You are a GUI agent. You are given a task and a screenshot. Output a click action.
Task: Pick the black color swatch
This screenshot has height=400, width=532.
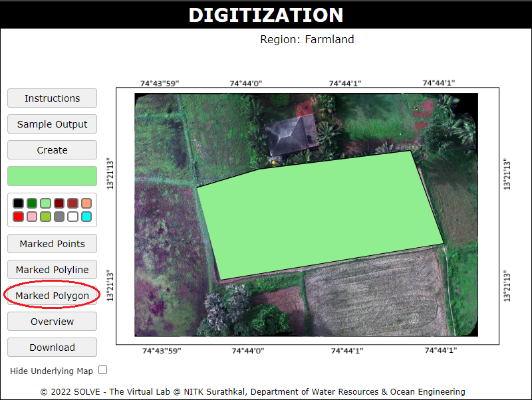pyautogui.click(x=18, y=203)
